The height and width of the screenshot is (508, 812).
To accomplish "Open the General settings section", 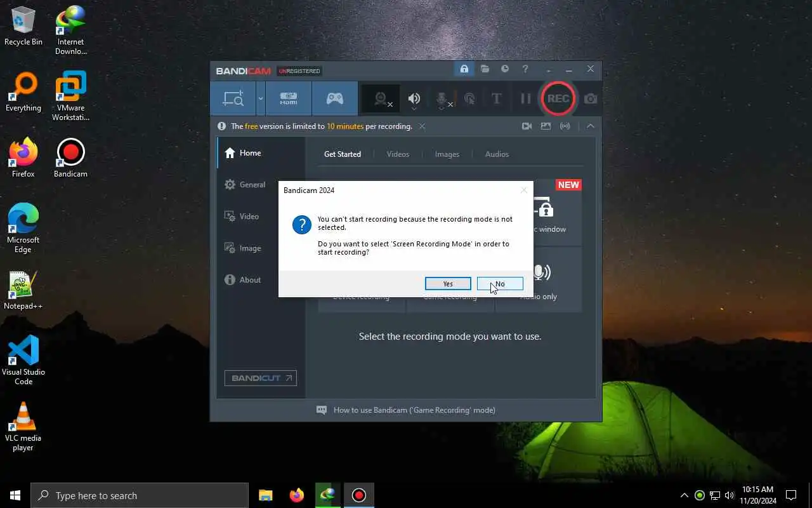I will [x=261, y=185].
